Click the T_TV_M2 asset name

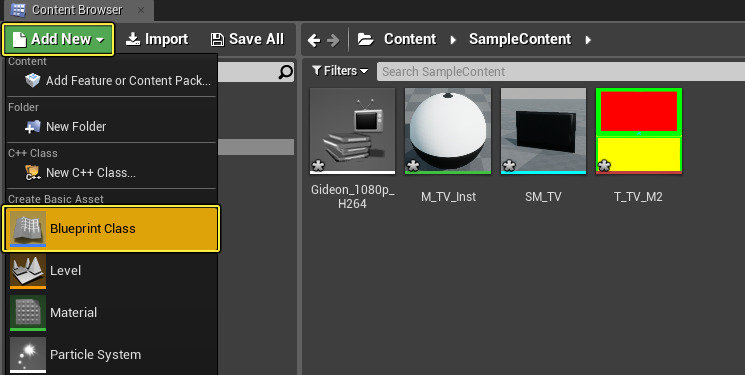(638, 197)
